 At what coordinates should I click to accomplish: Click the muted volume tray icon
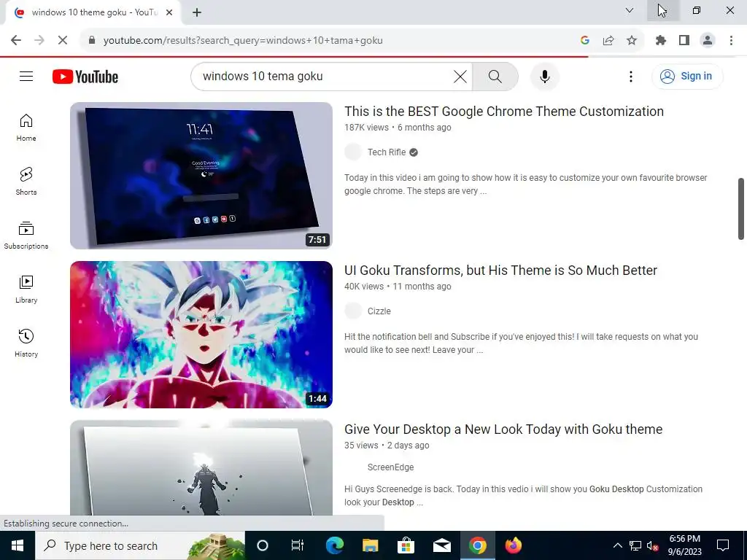click(x=653, y=545)
